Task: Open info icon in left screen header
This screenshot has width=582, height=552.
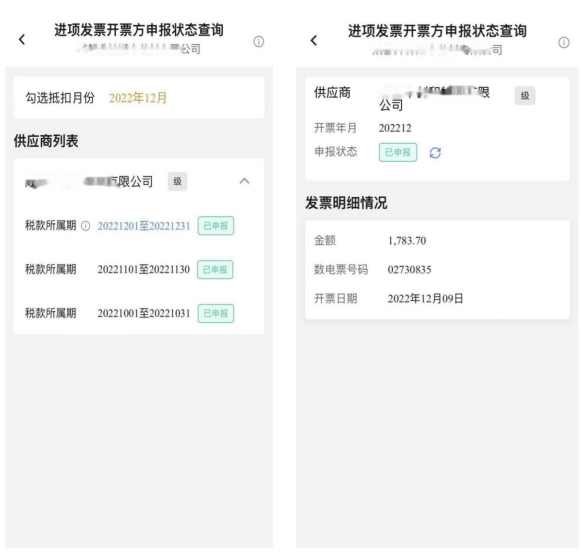Action: [259, 42]
